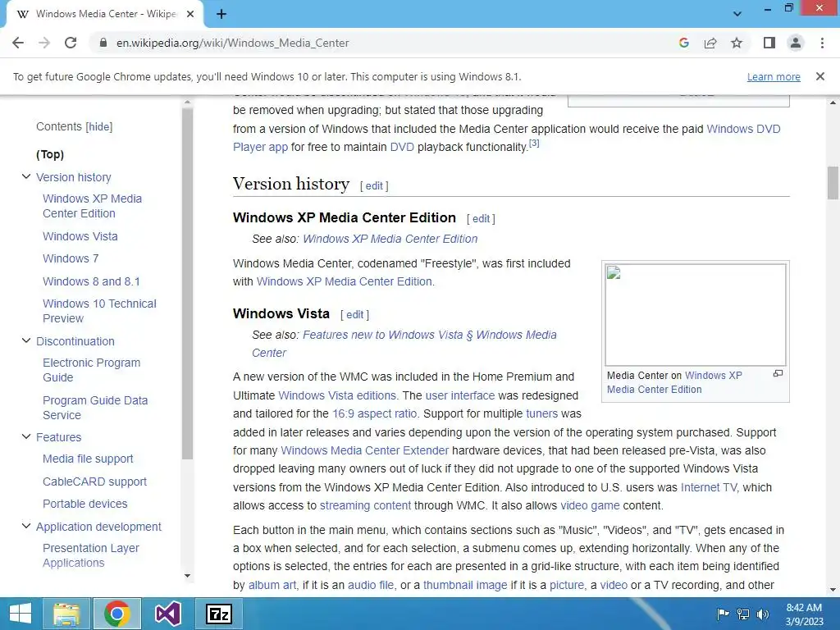Screen dimensions: 840x630
Task: Go back to the previous page
Action: [x=18, y=43]
